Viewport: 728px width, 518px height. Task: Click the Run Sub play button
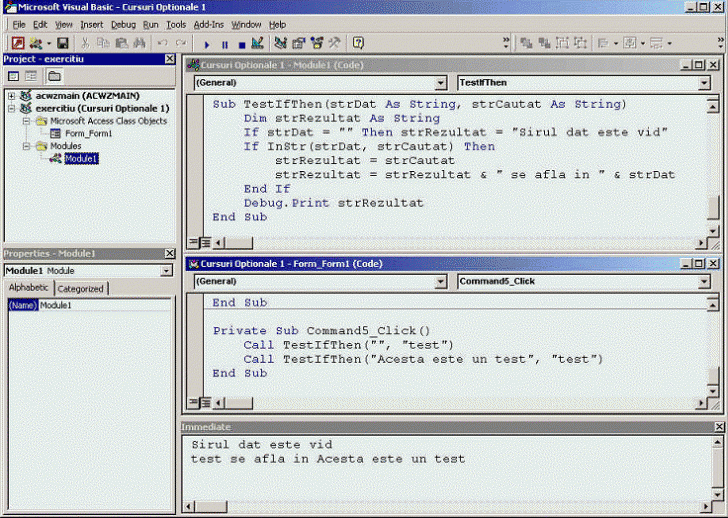pyautogui.click(x=207, y=45)
